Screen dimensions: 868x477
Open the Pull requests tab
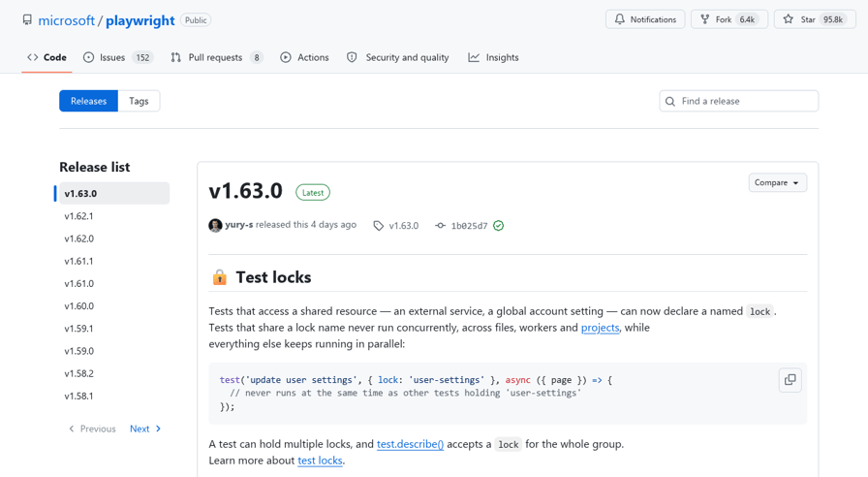(217, 57)
